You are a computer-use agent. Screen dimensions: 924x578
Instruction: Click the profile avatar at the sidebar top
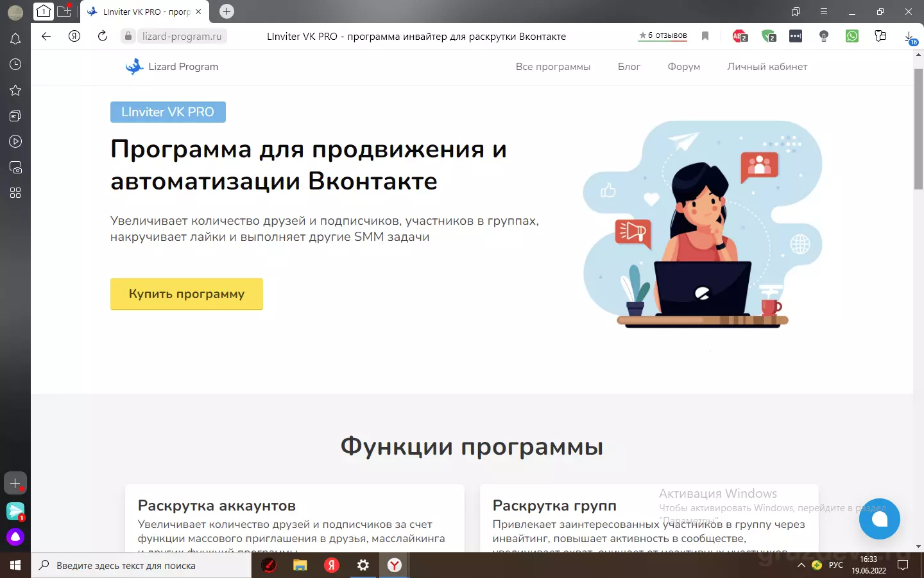click(x=15, y=12)
